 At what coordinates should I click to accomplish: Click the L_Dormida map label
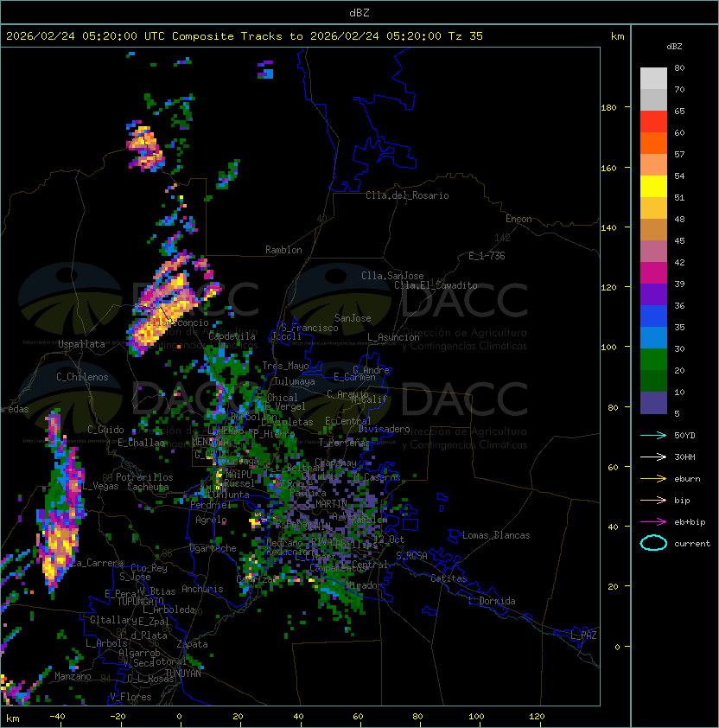coord(492,601)
